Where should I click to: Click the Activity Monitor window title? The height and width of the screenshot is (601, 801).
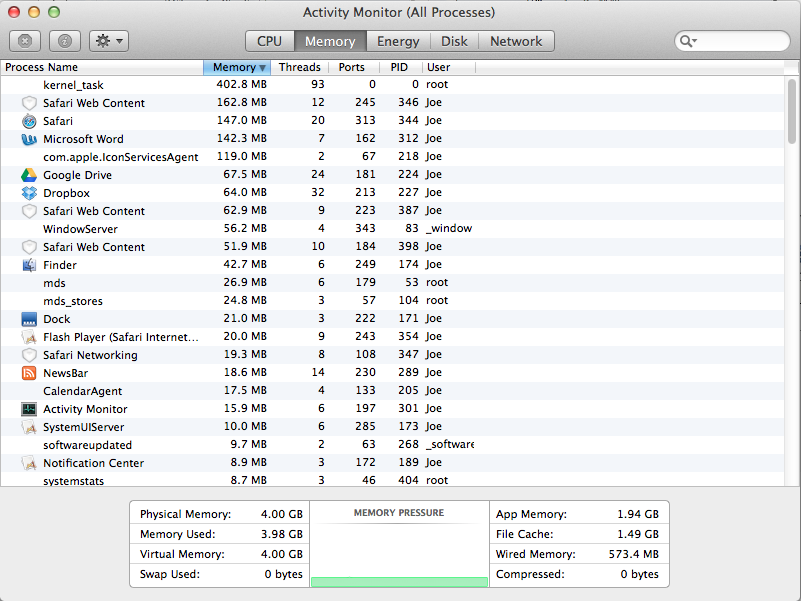point(398,12)
